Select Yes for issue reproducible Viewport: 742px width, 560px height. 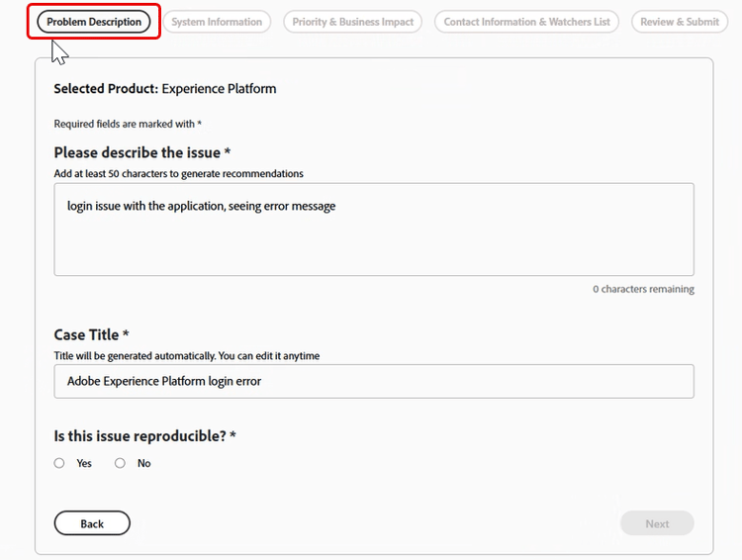[x=59, y=463]
